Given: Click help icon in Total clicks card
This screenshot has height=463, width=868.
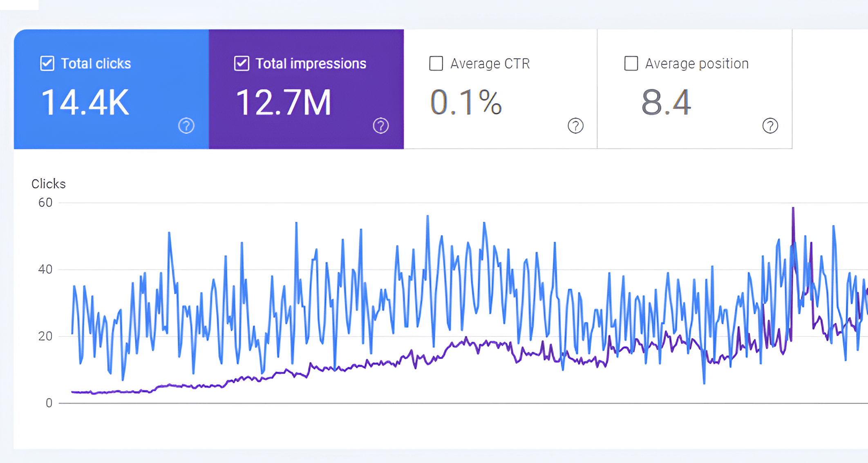Looking at the screenshot, I should pyautogui.click(x=186, y=126).
